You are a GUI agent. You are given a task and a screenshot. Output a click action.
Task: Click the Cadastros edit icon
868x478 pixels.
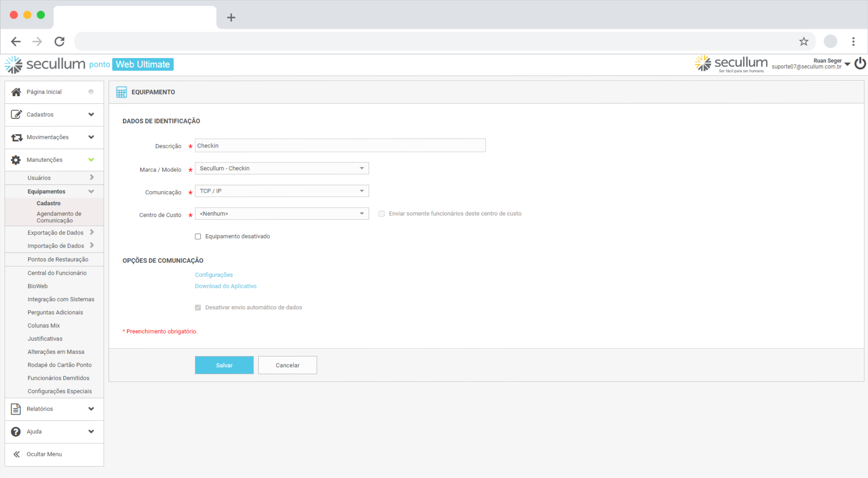(16, 114)
